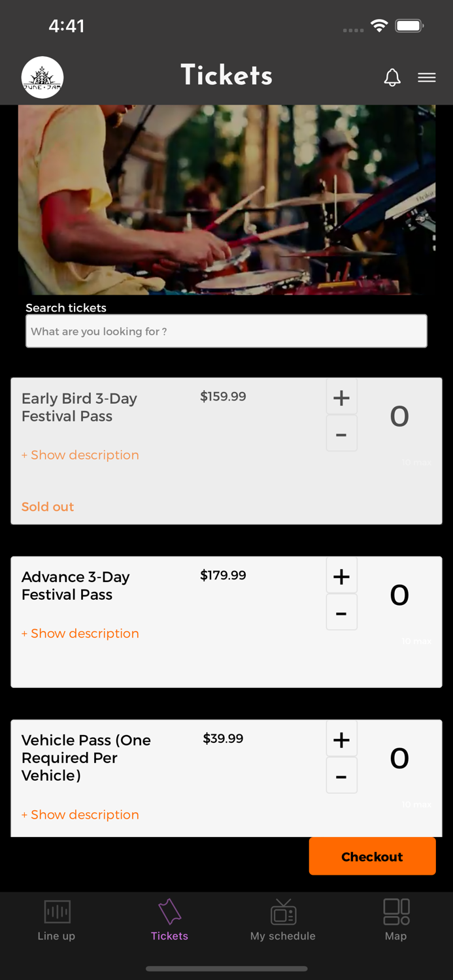453x980 pixels.
Task: Increase Early Bird 3-Day Pass quantity
Action: point(341,397)
